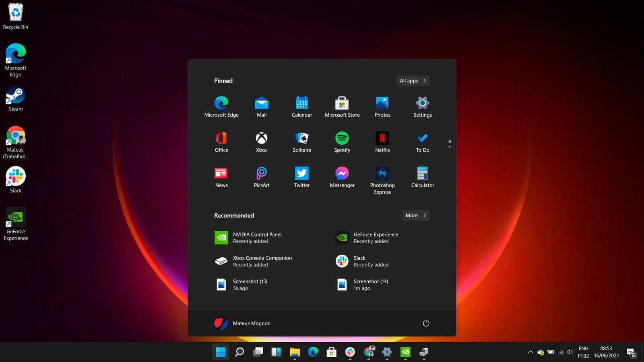This screenshot has width=644, height=362.
Task: Expand the All apps list
Action: click(x=413, y=81)
